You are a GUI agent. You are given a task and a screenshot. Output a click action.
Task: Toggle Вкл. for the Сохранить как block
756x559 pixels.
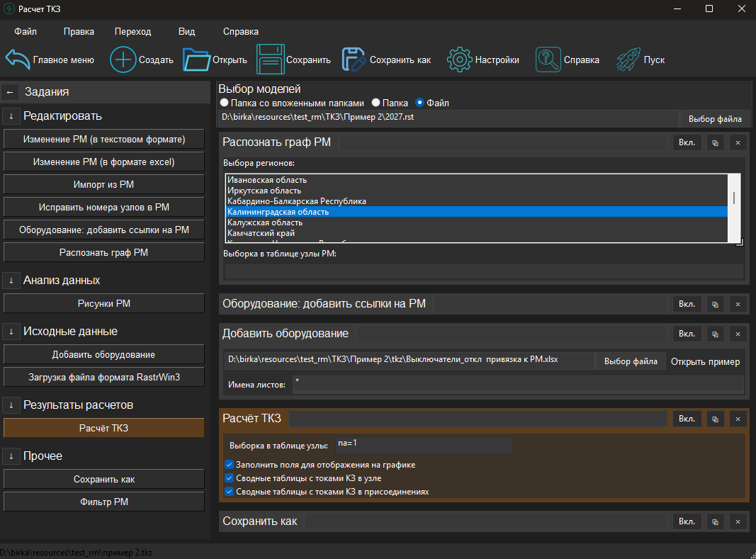click(x=687, y=522)
